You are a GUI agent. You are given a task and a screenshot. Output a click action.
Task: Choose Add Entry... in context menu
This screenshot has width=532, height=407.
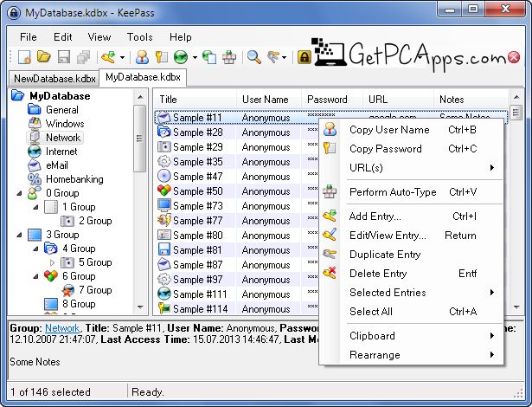tap(411, 216)
